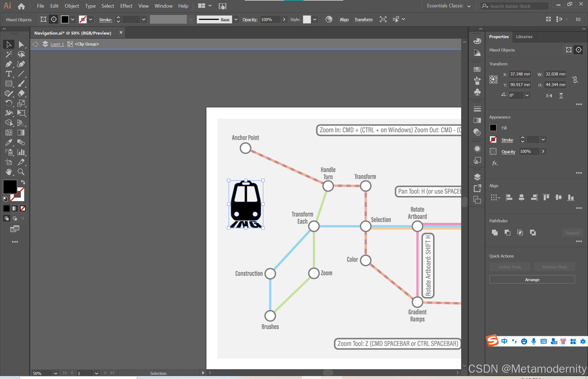Click Horizontal Align Left icon
588x379 pixels.
pos(509,198)
